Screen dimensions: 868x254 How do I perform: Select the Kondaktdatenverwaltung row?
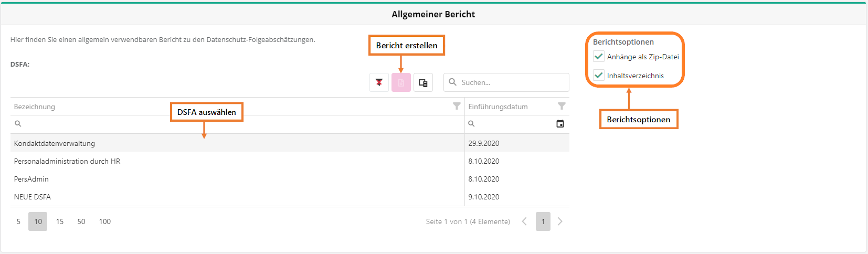[x=55, y=143]
